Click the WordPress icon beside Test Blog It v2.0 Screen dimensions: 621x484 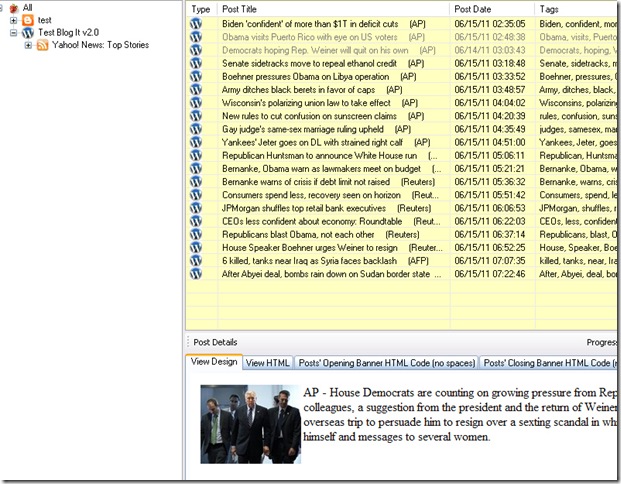(28, 32)
